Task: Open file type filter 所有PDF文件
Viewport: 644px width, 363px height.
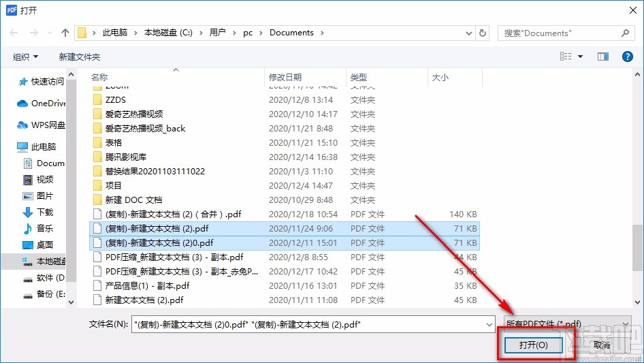Action: (x=567, y=324)
